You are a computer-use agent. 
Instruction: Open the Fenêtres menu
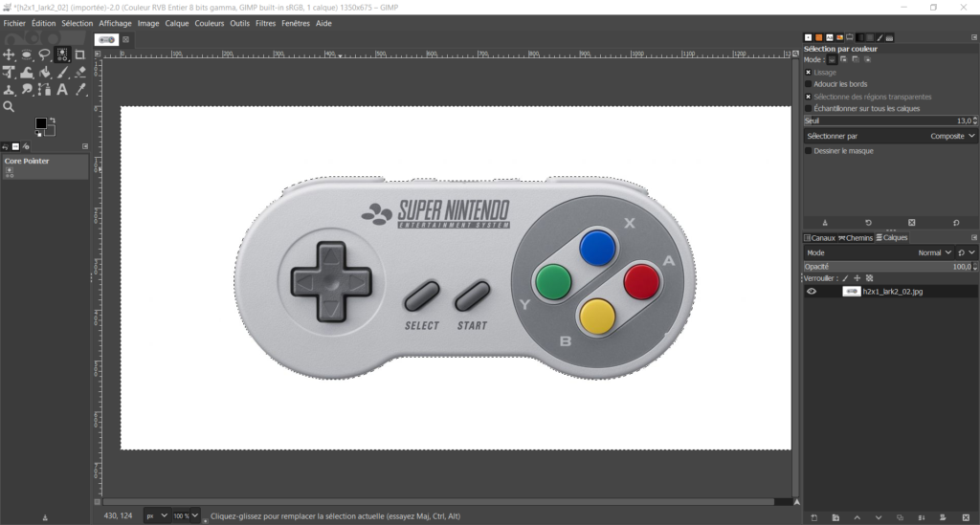click(296, 23)
